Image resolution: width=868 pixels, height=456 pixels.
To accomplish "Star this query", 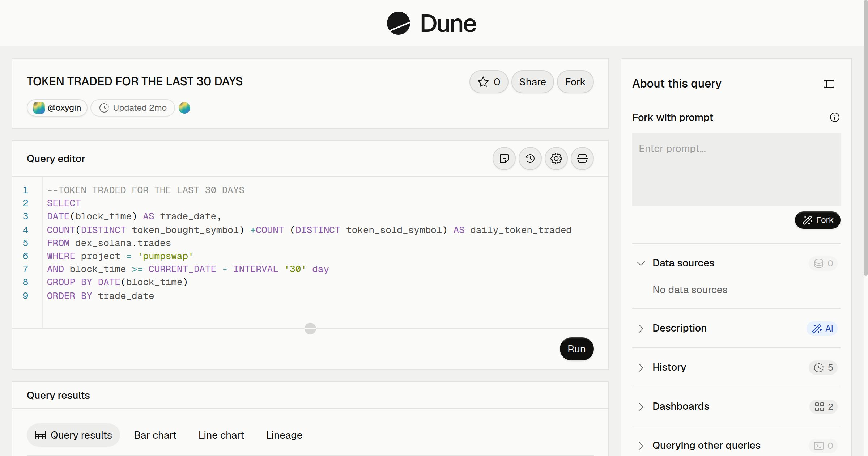I will (489, 82).
